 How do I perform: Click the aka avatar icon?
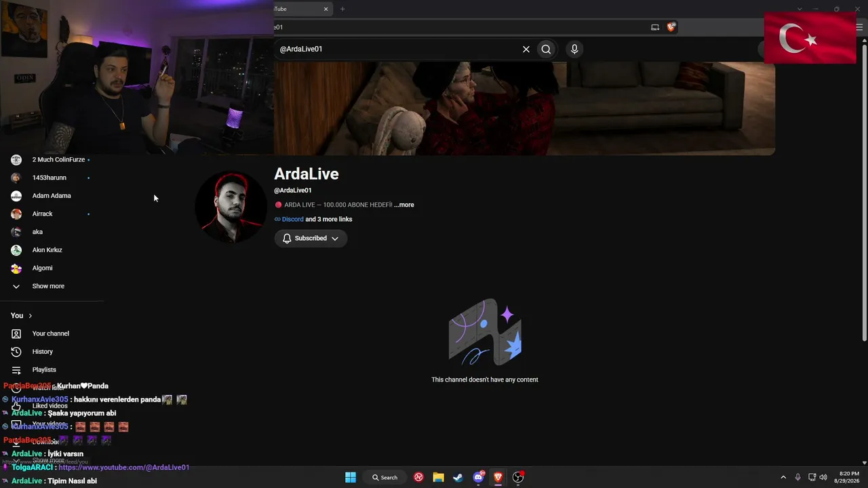pos(16,232)
